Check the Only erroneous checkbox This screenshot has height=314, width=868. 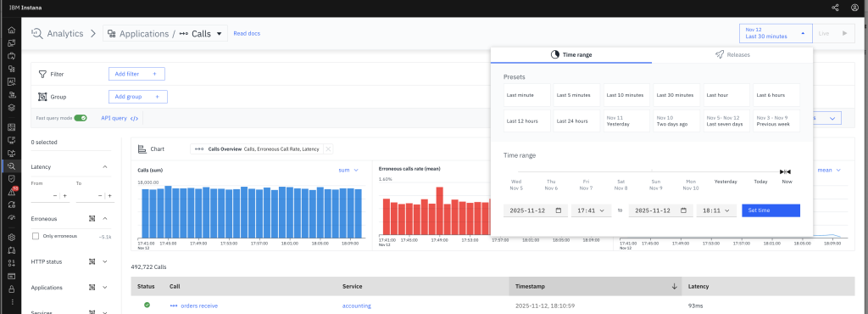(x=36, y=236)
